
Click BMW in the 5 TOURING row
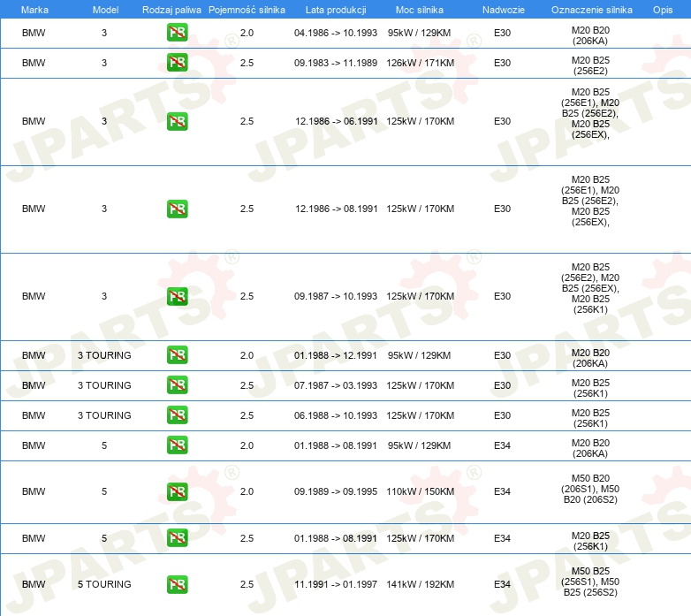pyautogui.click(x=34, y=584)
